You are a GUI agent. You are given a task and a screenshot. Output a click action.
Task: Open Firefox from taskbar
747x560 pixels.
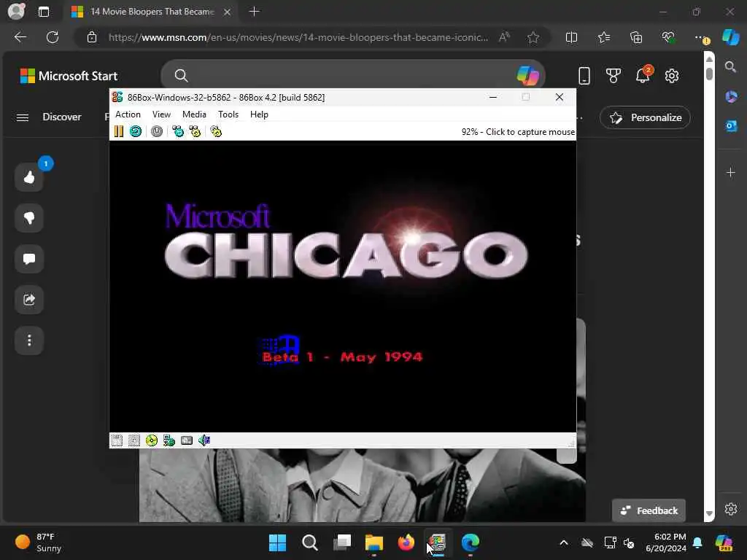point(406,542)
